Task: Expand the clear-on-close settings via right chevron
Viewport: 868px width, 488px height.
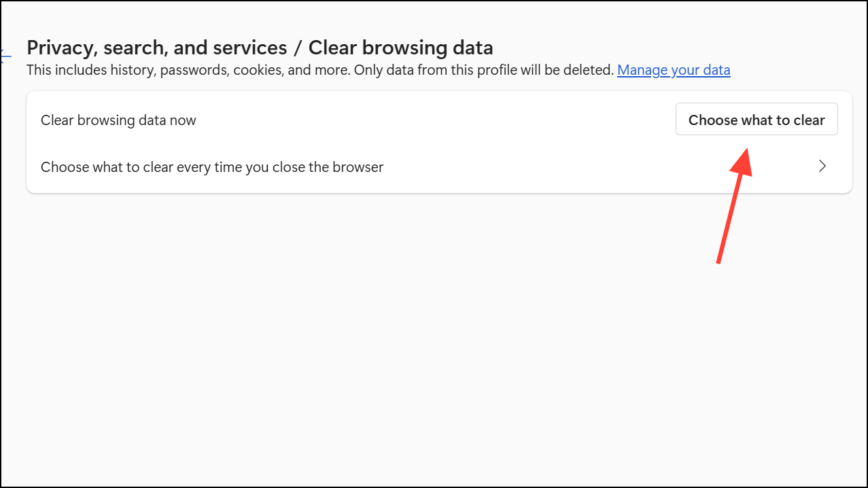Action: 822,167
